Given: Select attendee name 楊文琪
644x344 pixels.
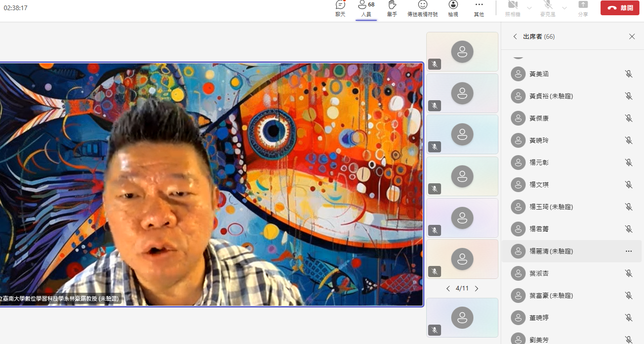Looking at the screenshot, I should click(539, 185).
